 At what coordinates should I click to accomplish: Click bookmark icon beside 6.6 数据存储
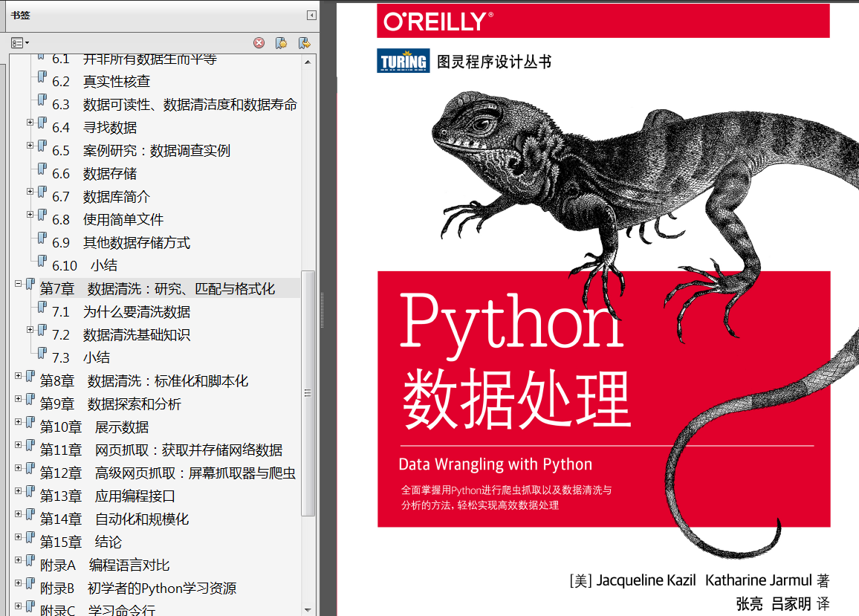point(42,169)
